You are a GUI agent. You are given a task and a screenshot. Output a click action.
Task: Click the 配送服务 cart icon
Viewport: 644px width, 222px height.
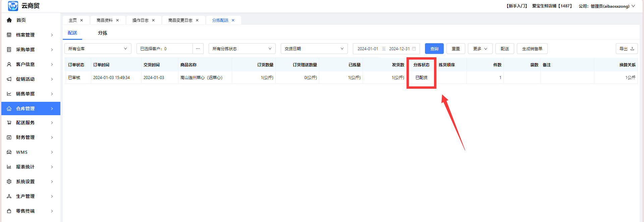point(9,123)
